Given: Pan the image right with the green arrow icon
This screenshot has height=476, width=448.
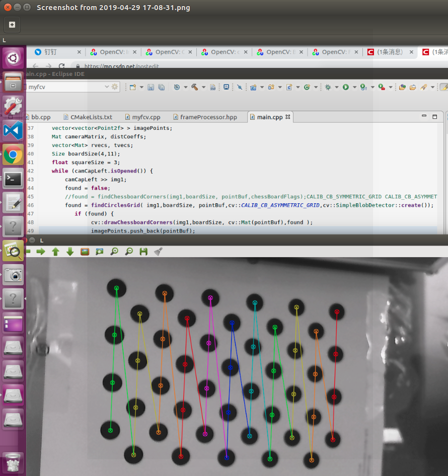Looking at the screenshot, I should coord(41,252).
